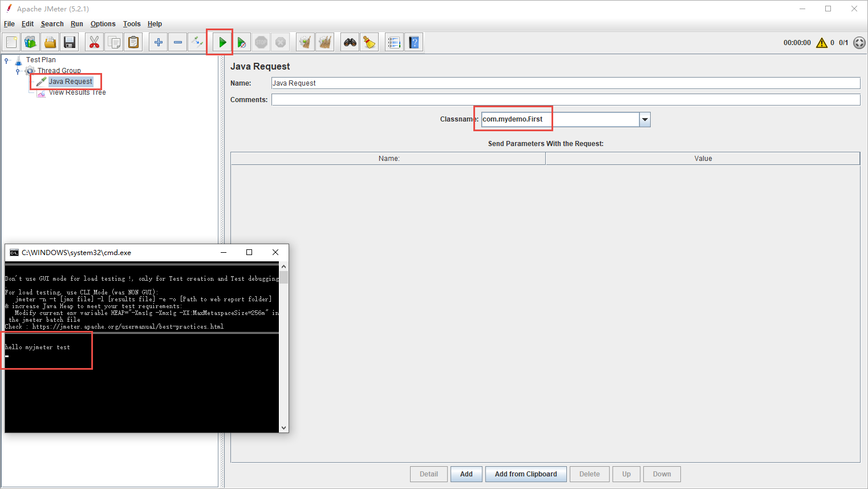Click the Help book icon

(414, 42)
